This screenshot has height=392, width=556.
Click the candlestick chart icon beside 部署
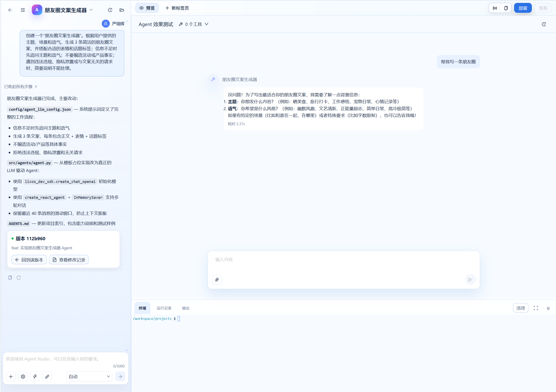tap(495, 8)
